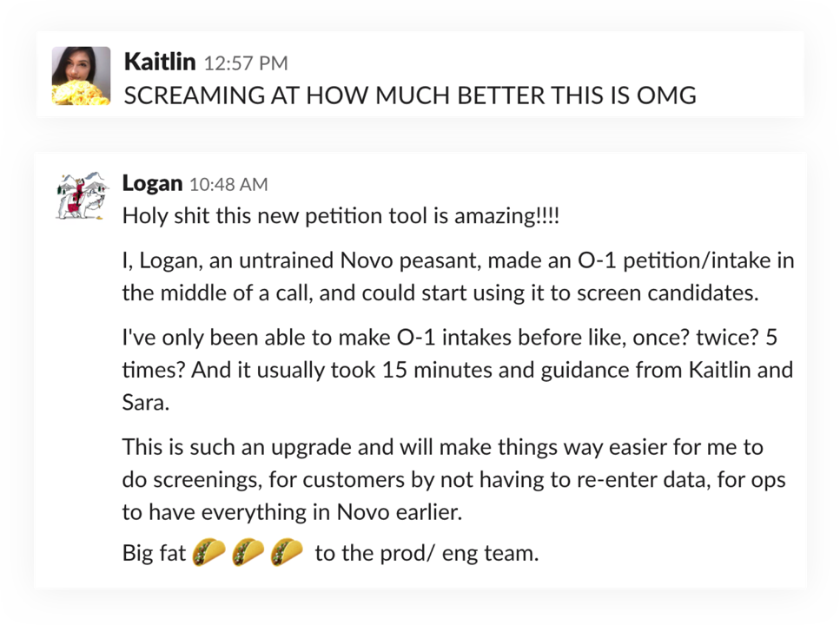Open the Logan sender name
Viewport: 840px width, 625px height.
(x=152, y=183)
